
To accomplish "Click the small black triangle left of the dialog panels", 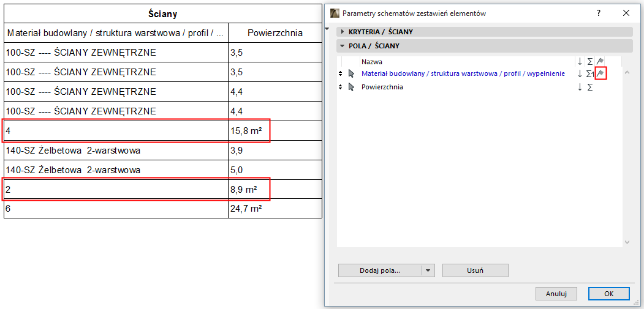I will point(327,29).
